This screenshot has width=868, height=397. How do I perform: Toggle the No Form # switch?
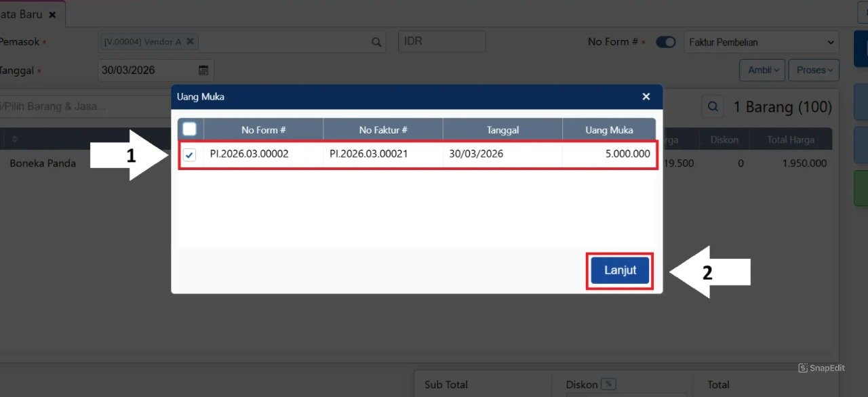(666, 42)
